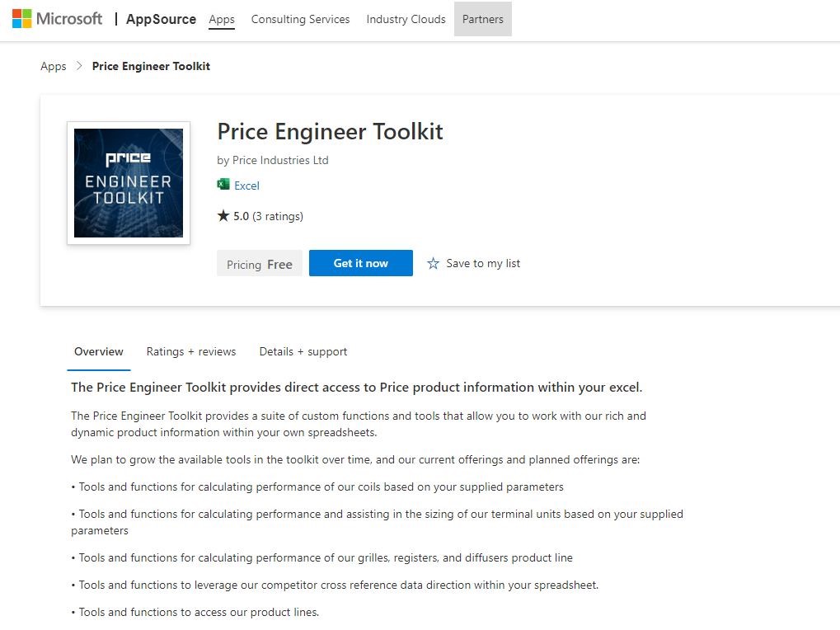Image resolution: width=840 pixels, height=630 pixels.
Task: Click the Price Engineer Toolkit app thumbnail
Action: (129, 183)
